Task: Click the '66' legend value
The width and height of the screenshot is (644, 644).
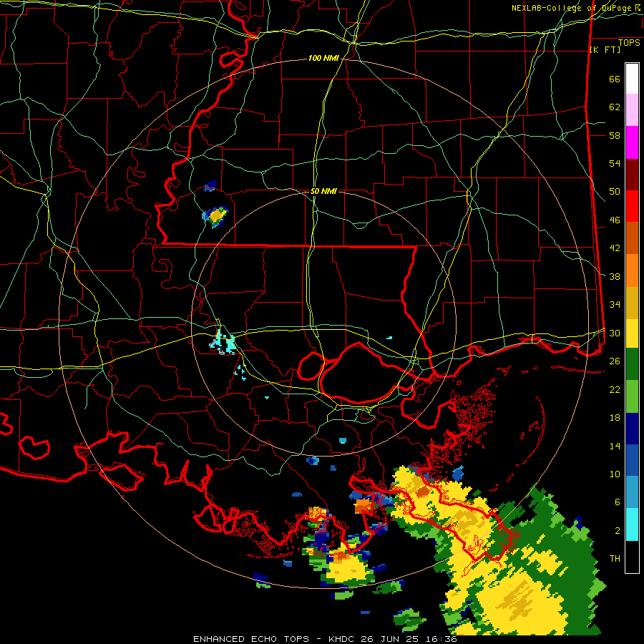Action: 615,79
